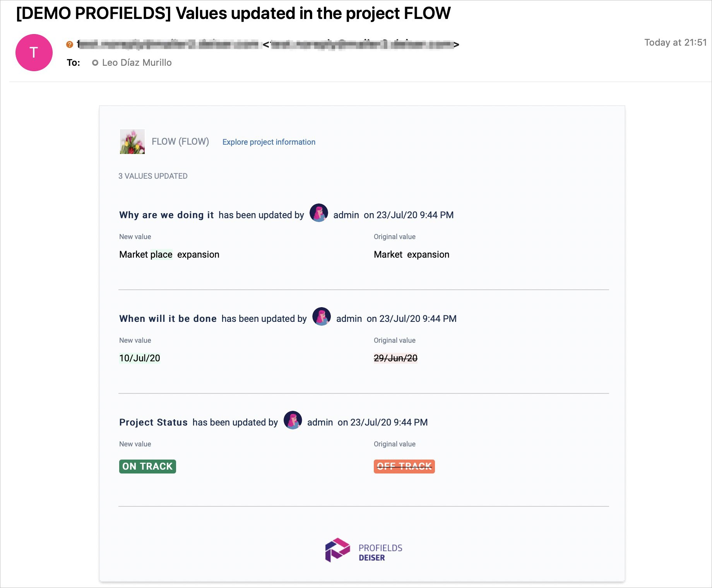This screenshot has width=712, height=588.
Task: Click the 'To:' field label
Action: click(x=73, y=62)
